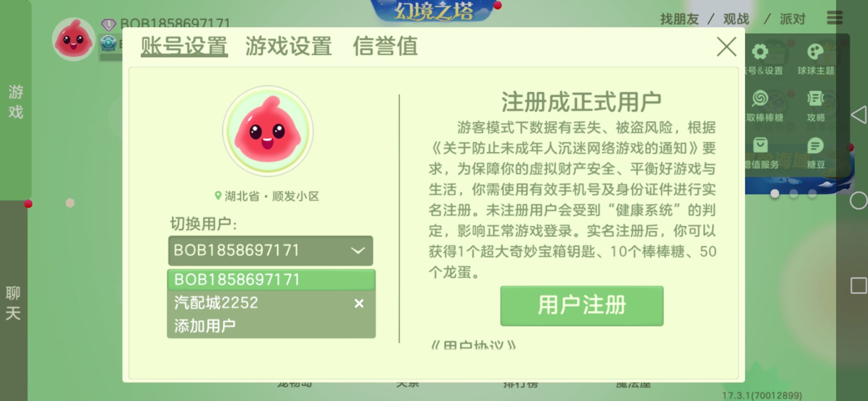The height and width of the screenshot is (401, 868).
Task: Open the 聊天 side tab
Action: pyautogui.click(x=13, y=303)
